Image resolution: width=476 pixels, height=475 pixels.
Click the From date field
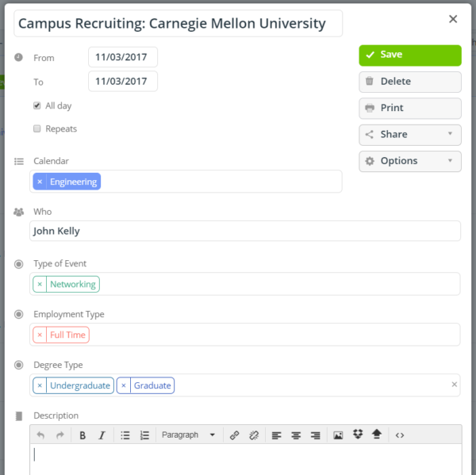click(123, 57)
